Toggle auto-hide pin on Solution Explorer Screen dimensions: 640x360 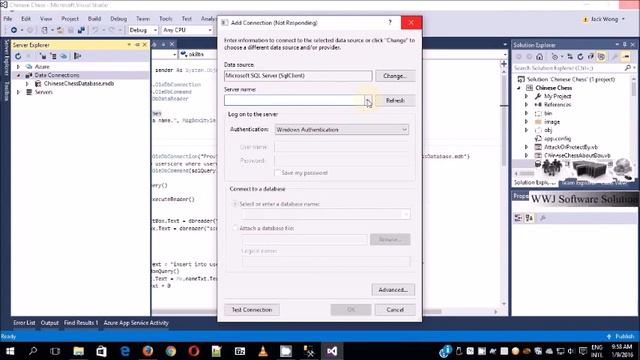pyautogui.click(x=624, y=44)
